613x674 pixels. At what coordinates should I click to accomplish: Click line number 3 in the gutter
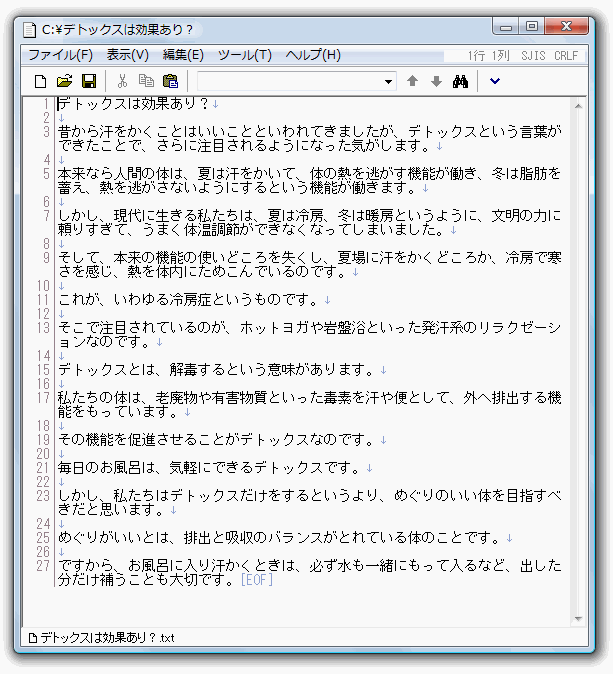click(46, 132)
